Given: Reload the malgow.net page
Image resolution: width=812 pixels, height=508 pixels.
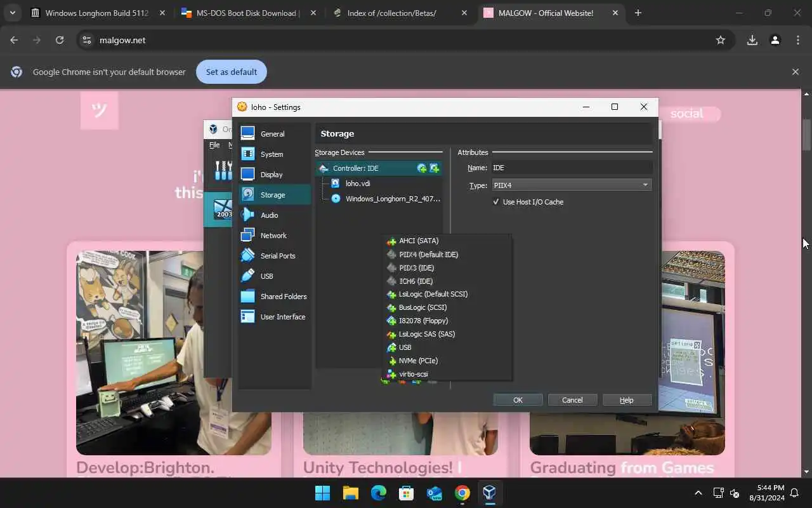Looking at the screenshot, I should coord(60,40).
